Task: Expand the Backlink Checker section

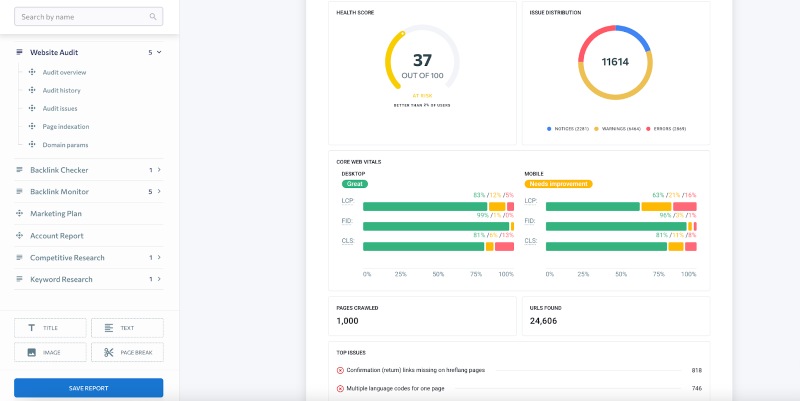Action: coord(159,170)
